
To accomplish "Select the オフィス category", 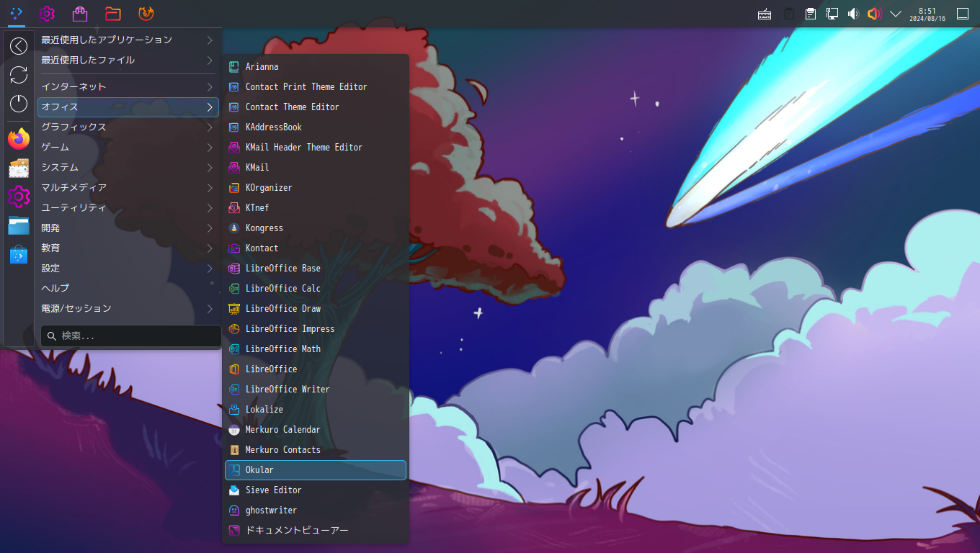I will (128, 107).
